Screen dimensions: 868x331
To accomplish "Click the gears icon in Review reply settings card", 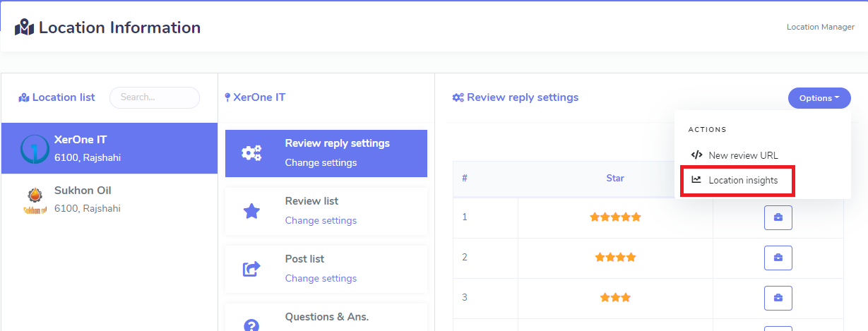I will (251, 152).
